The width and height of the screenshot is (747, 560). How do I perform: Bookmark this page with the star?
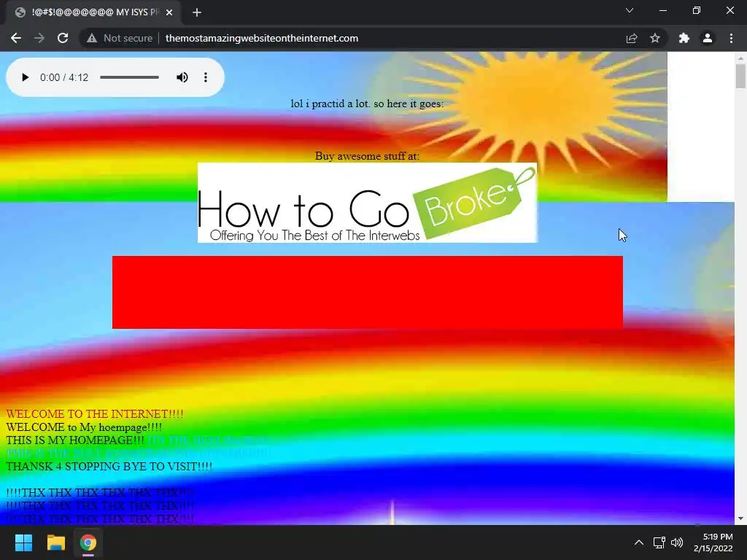tap(655, 38)
